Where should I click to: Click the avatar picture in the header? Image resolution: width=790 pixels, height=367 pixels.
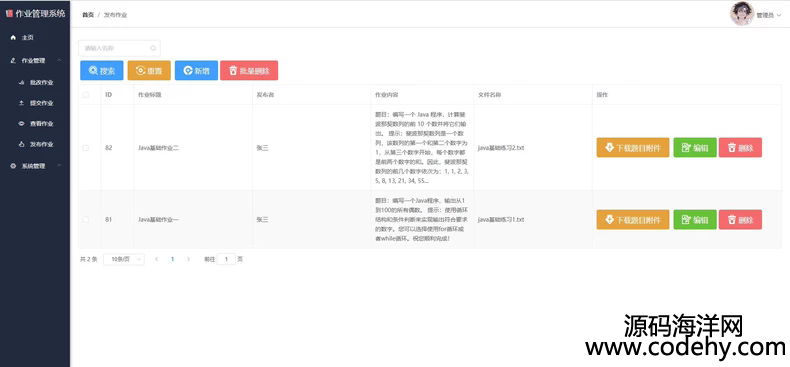pos(742,14)
